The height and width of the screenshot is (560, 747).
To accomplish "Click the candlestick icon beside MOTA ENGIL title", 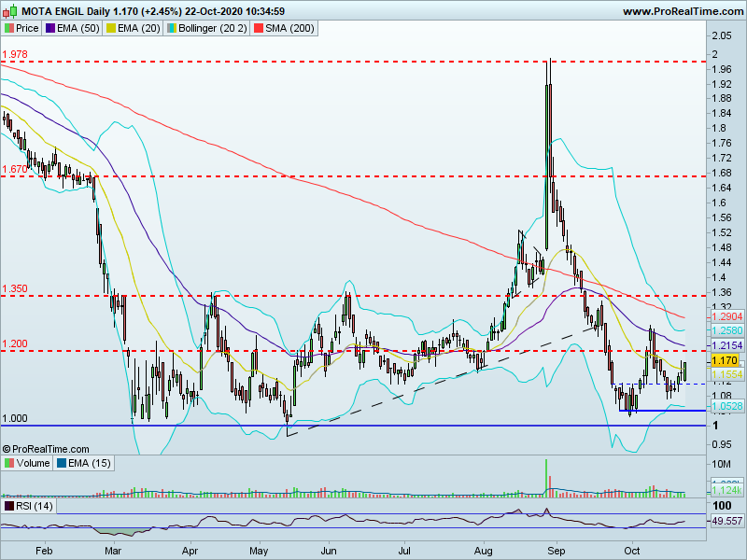I will point(10,10).
